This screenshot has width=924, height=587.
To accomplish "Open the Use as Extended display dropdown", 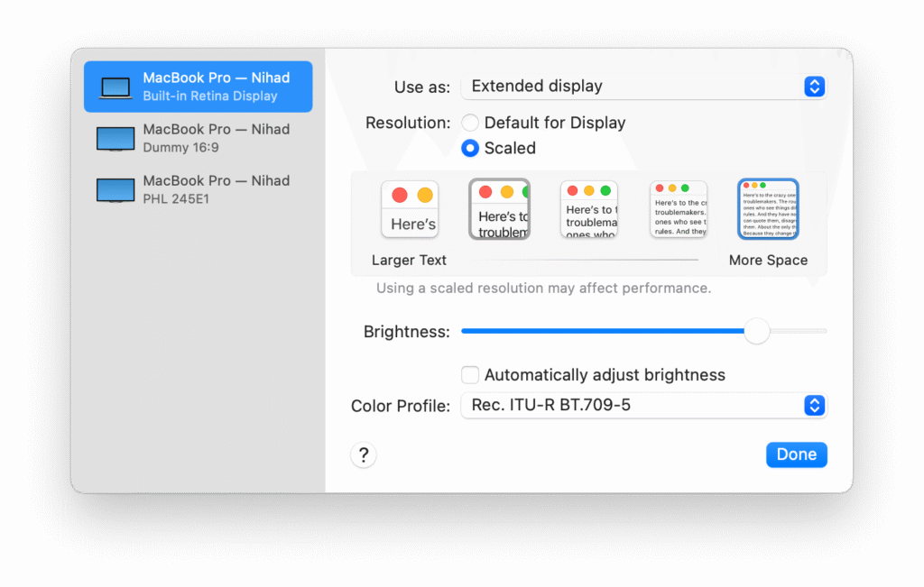I will click(x=643, y=87).
